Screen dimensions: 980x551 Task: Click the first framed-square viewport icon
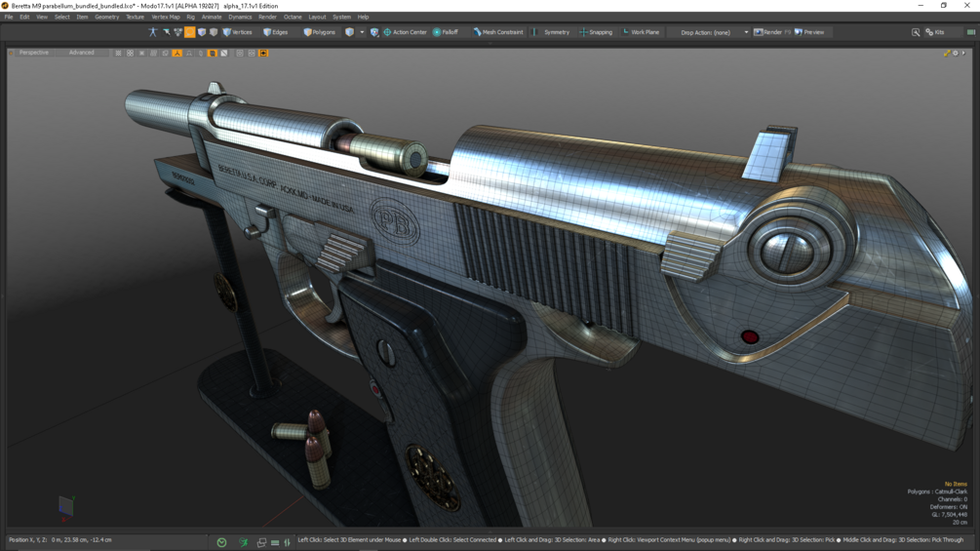tap(240, 53)
